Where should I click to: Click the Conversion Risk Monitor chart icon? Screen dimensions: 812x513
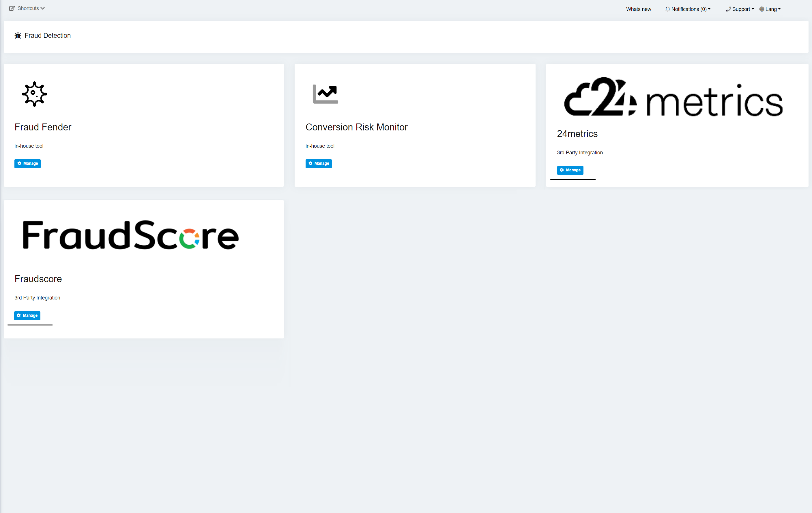coord(325,94)
